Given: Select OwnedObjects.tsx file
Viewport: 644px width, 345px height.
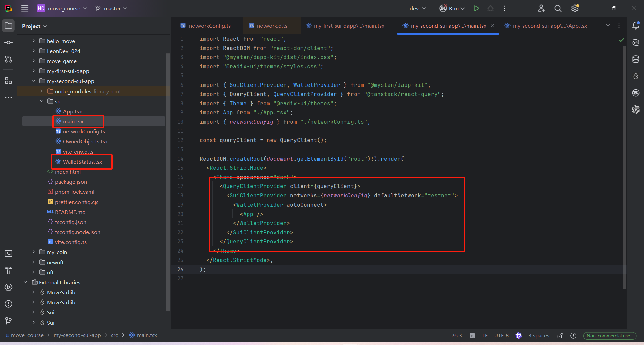Looking at the screenshot, I should (85, 141).
